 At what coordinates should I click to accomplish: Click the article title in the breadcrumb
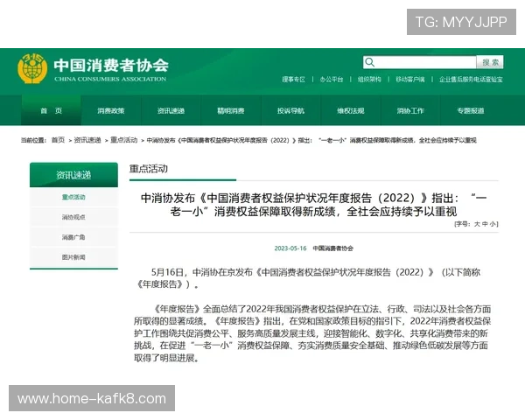[311, 140]
